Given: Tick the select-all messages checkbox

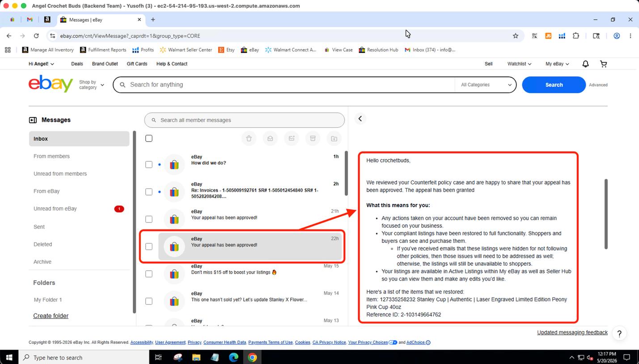Looking at the screenshot, I should coord(149,138).
